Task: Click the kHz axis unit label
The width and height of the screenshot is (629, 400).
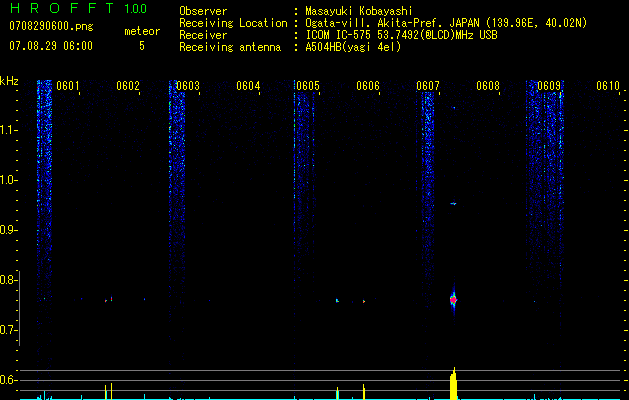Action: (9, 81)
